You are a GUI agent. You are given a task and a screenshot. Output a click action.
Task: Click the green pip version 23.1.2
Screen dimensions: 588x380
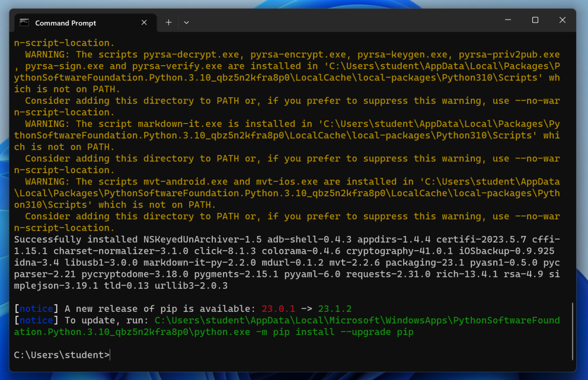point(334,309)
